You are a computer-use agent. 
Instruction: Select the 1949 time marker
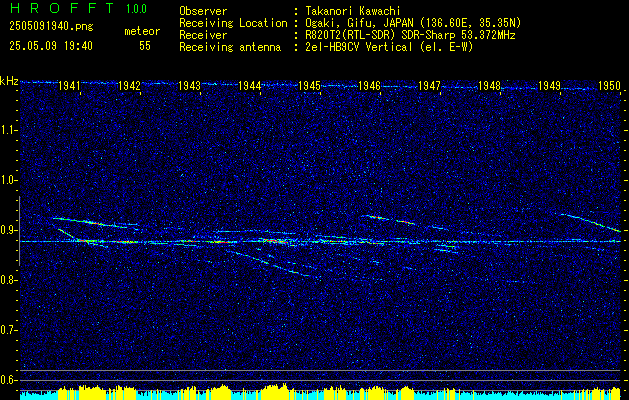549,85
